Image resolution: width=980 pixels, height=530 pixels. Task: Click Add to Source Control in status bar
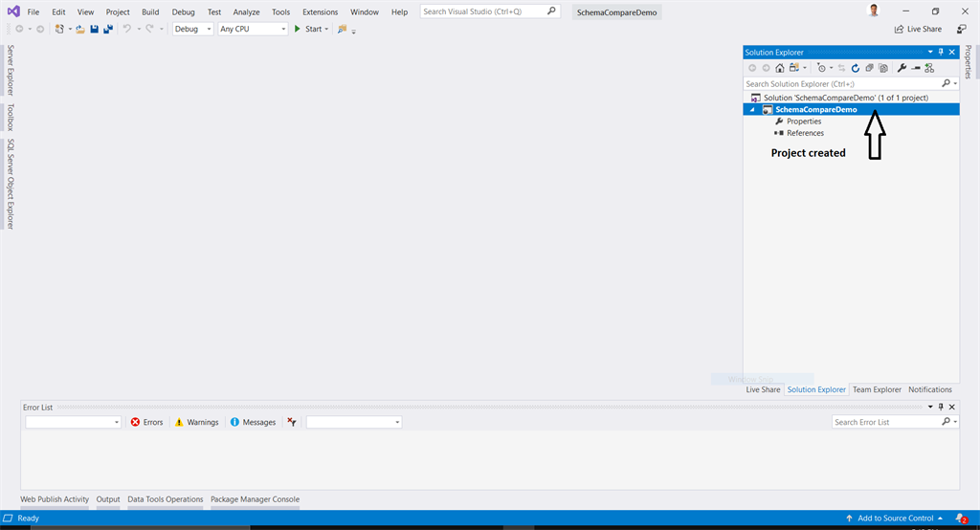(895, 519)
